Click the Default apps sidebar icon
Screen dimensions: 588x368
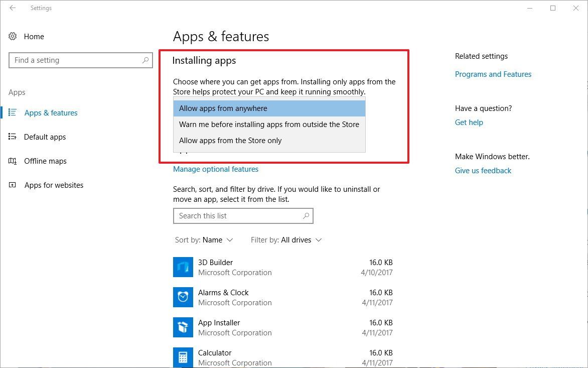tap(13, 137)
